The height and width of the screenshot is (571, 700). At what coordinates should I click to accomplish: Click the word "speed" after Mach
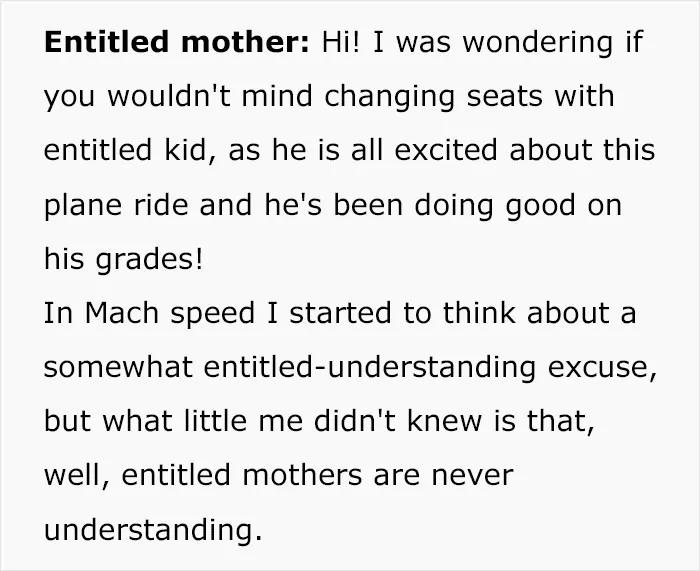click(x=212, y=315)
